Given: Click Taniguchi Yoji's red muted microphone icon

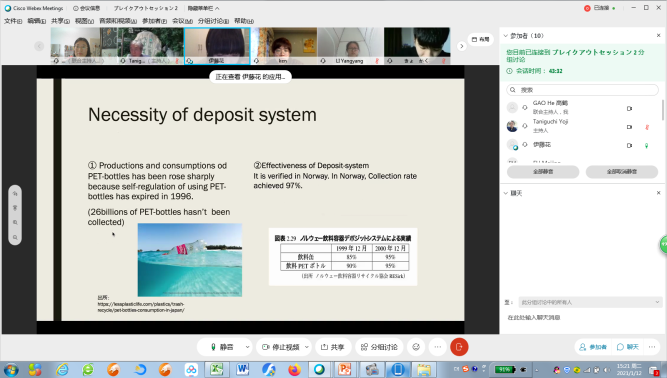Looking at the screenshot, I should [x=647, y=127].
